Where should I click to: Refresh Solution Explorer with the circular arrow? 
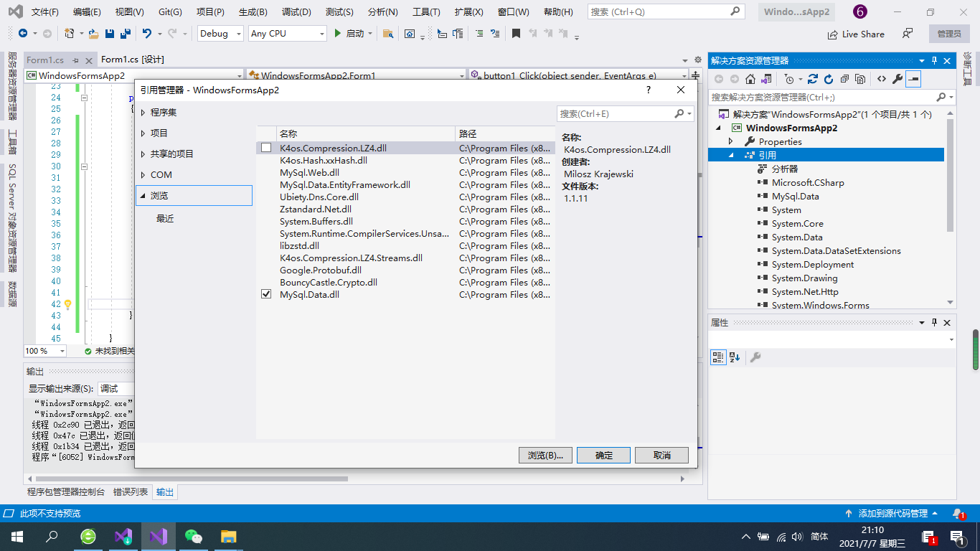(829, 79)
